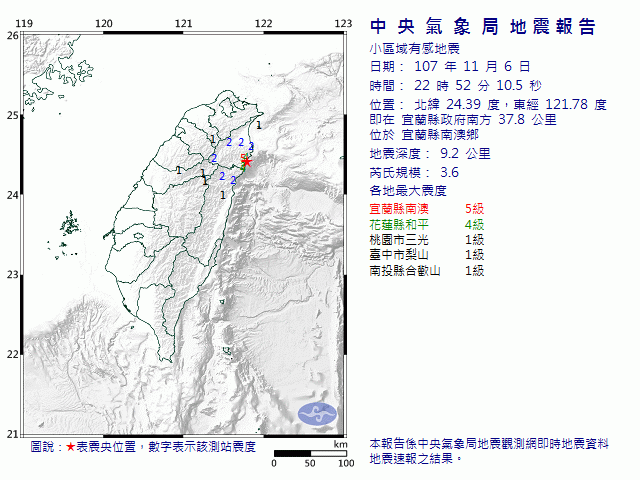Click the Penghu islands on the map
640x480 pixels.
pyautogui.click(x=68, y=223)
